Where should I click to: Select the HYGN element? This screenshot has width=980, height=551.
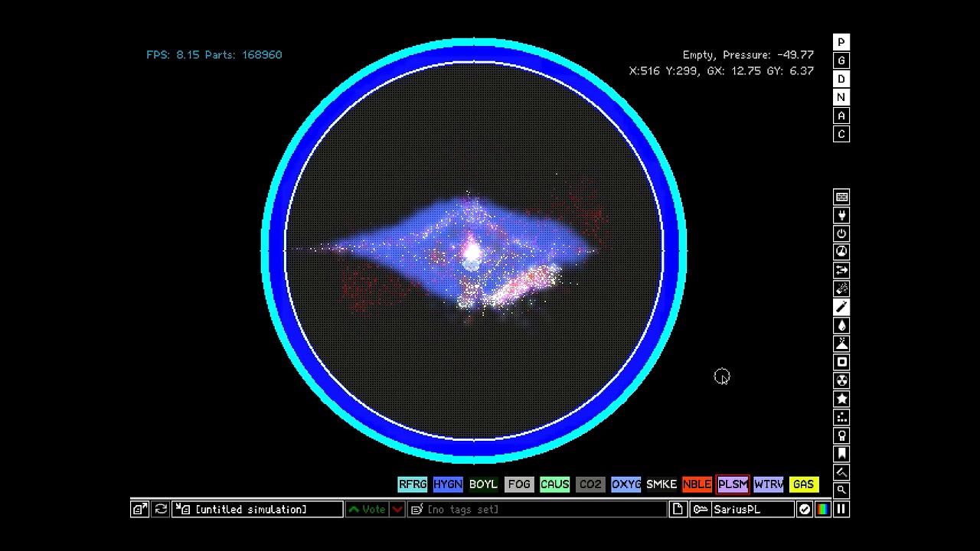pyautogui.click(x=448, y=484)
